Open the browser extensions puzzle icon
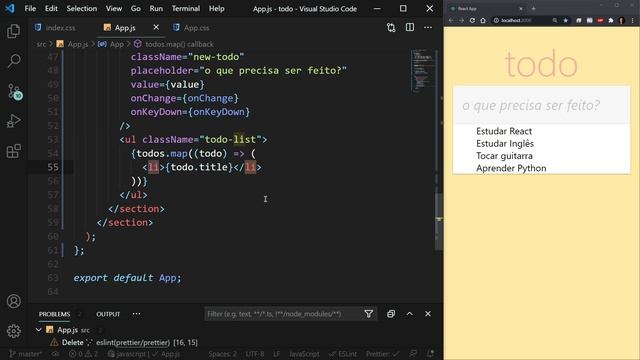 point(611,20)
